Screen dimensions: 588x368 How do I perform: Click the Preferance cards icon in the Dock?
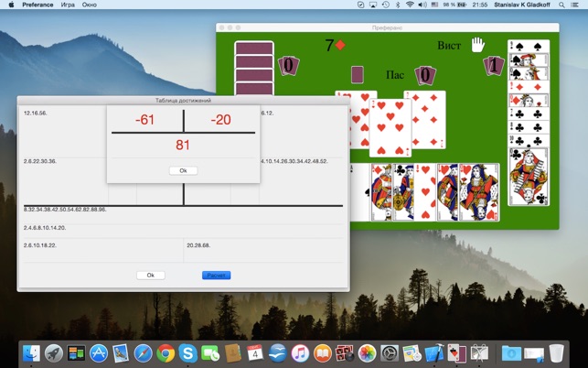point(456,353)
